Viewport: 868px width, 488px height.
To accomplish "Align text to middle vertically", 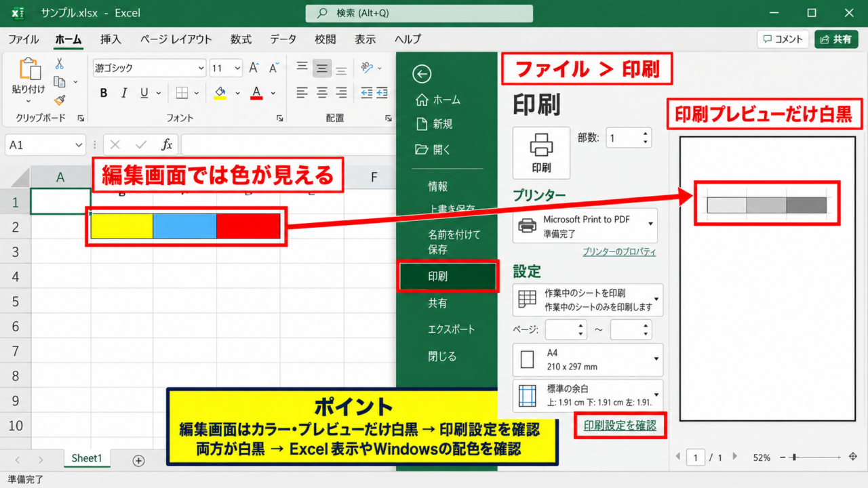I will (x=322, y=67).
